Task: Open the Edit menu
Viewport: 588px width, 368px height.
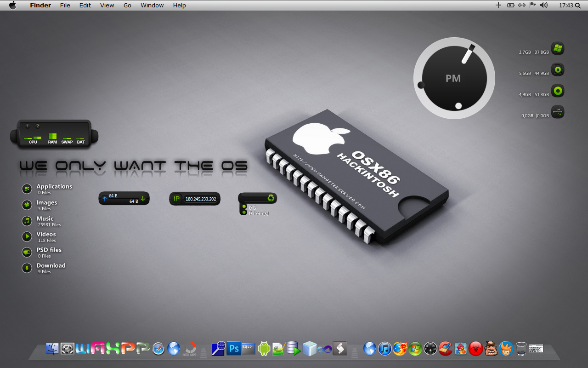Action: 85,5
